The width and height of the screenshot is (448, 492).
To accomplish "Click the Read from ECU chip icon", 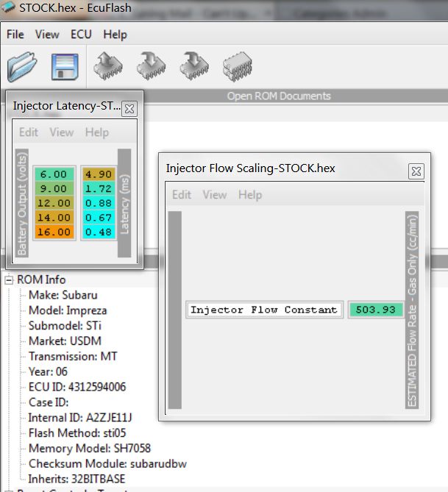I will click(107, 65).
